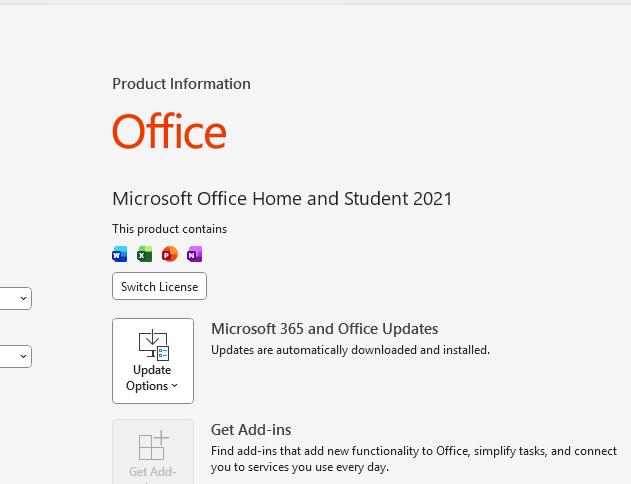Click the greyed Get Add-ins button label
The width and height of the screenshot is (631, 484).
tap(152, 472)
